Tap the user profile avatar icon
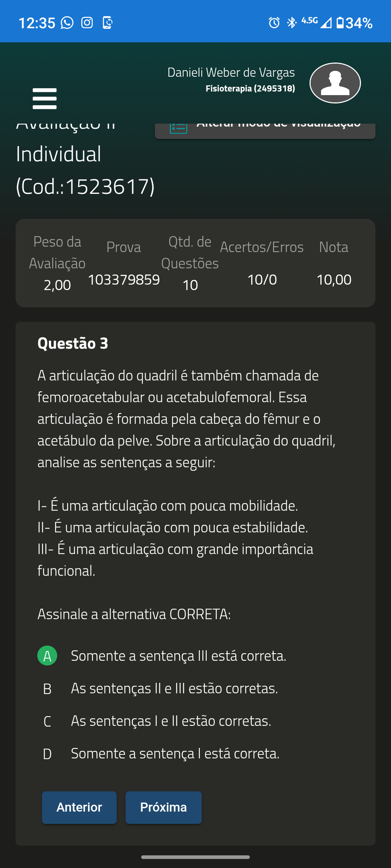The height and width of the screenshot is (868, 391). point(335,83)
